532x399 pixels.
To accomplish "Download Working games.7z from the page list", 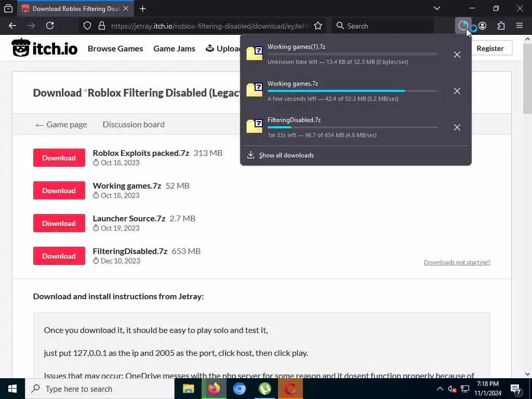I will 59,190.
